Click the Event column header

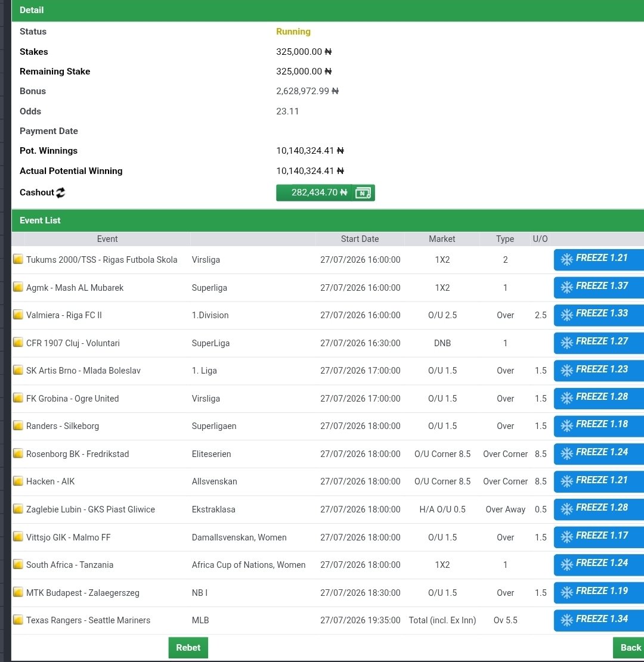(107, 239)
